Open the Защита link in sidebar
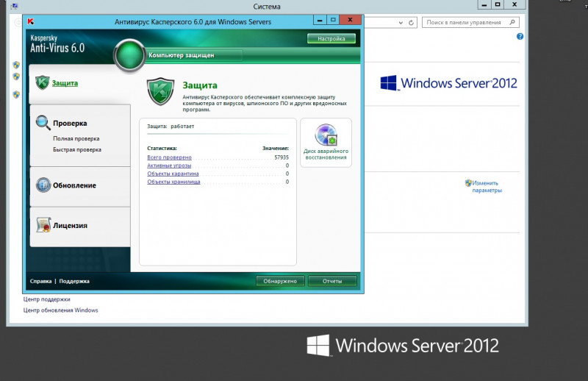Viewport: 588px width, 381px height. tap(65, 83)
